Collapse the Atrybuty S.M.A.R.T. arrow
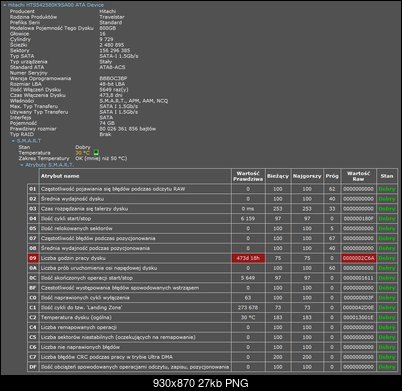The height and width of the screenshot is (391, 402). 22,165
